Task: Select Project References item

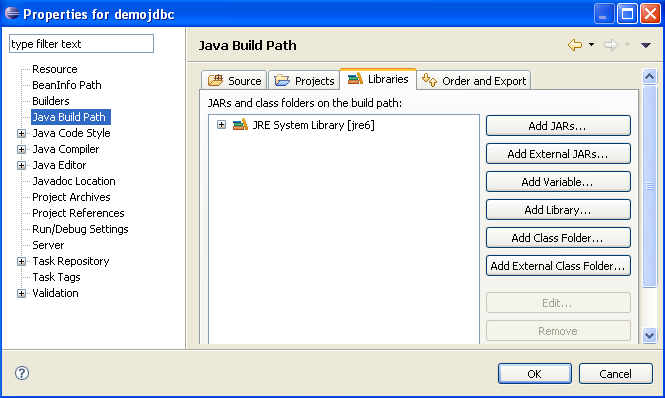Action: click(x=78, y=213)
